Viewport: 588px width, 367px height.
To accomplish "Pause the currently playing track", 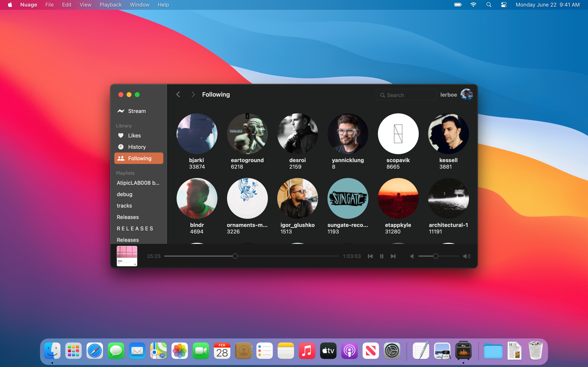I will click(381, 256).
